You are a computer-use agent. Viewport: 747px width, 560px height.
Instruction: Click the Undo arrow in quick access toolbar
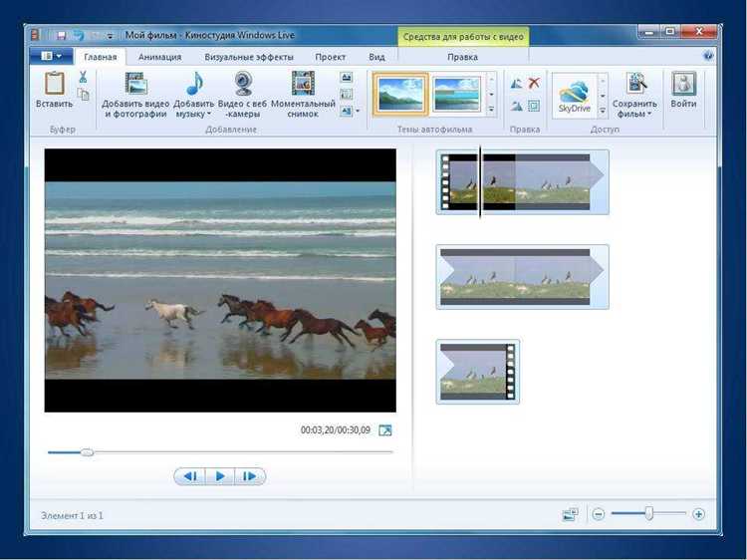[79, 35]
